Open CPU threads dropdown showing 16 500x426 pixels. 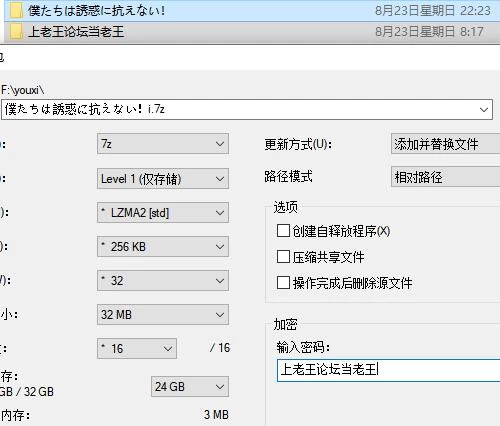(137, 349)
